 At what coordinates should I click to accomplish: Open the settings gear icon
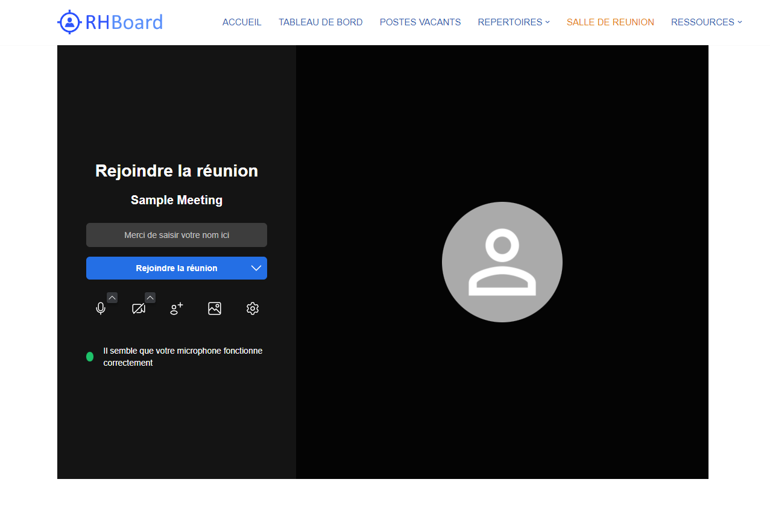tap(253, 308)
